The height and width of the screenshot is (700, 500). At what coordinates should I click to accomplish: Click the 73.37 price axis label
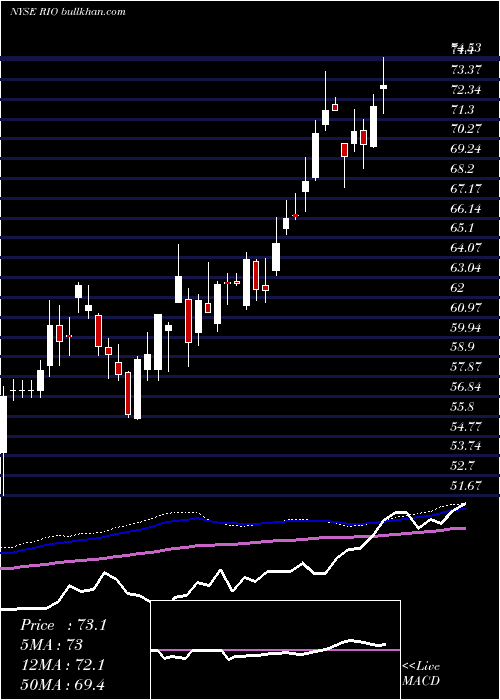tap(467, 69)
